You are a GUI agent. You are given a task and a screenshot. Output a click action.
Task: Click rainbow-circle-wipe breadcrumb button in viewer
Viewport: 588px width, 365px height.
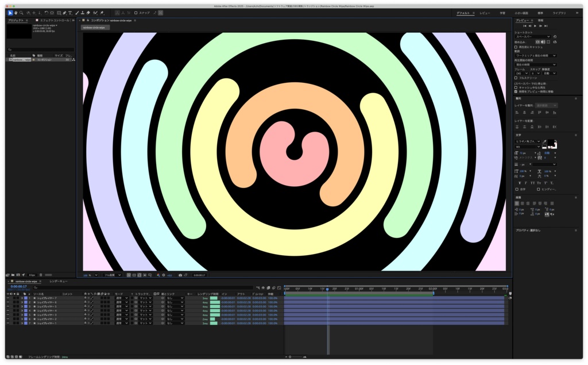tap(94, 28)
